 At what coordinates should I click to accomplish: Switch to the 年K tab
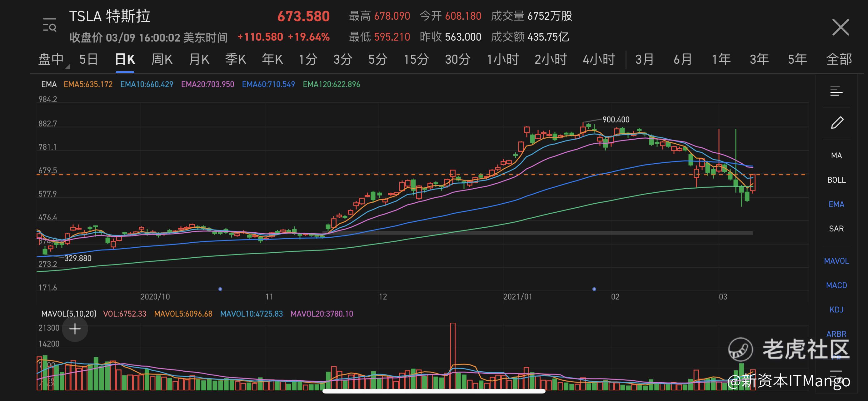272,60
